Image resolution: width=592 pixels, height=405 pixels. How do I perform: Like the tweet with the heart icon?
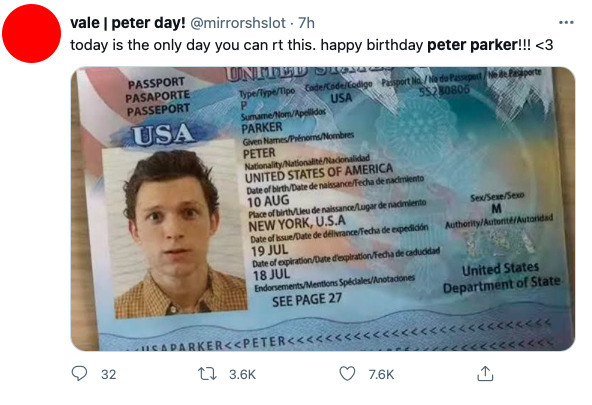(x=347, y=374)
